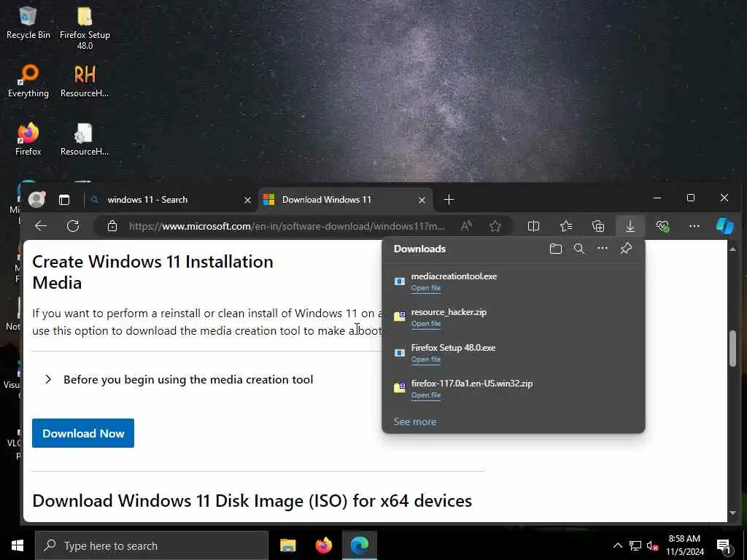Click the Type here to search box
Viewport: 747px width, 560px height.
coord(152,545)
